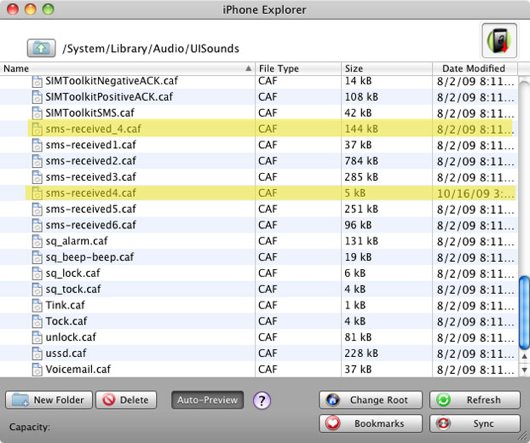Click file icon beside SIMToolkitSMS.caf
The image size is (530, 443).
[37, 113]
